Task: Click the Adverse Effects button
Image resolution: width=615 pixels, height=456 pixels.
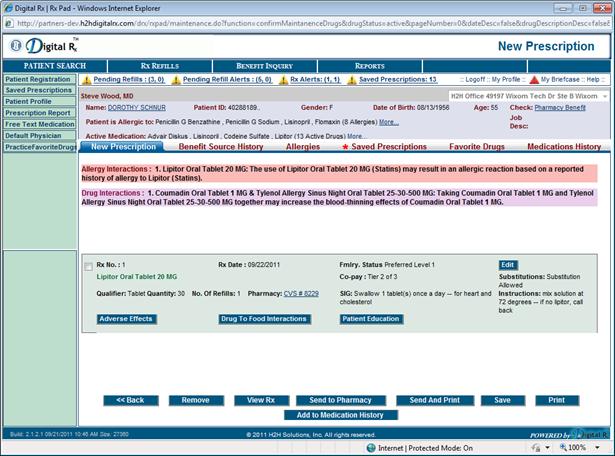Action: point(126,318)
